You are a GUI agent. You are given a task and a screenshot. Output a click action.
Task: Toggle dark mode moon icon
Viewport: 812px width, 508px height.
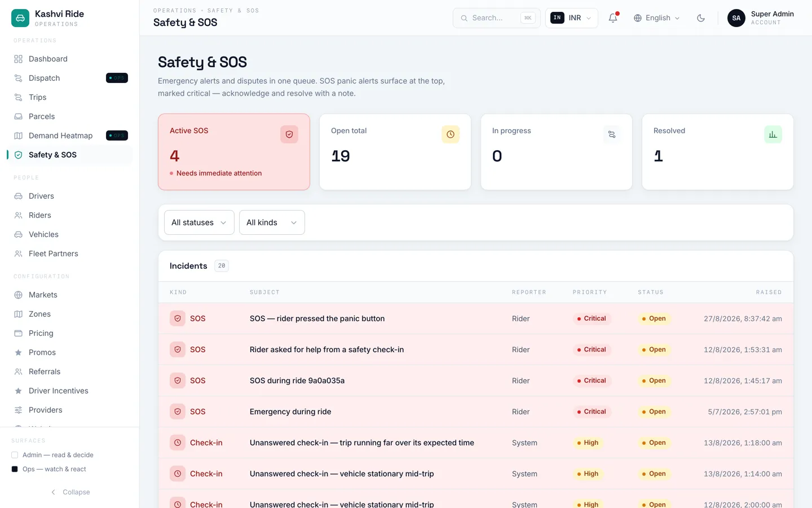(x=701, y=18)
